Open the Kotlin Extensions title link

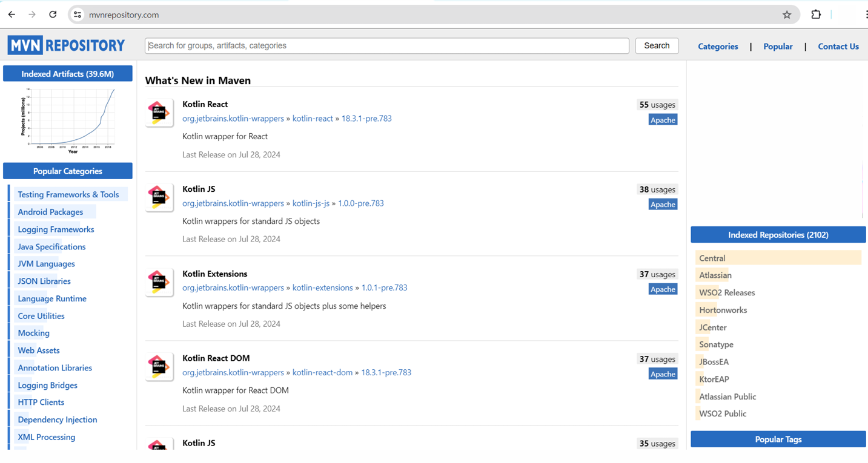[215, 274]
